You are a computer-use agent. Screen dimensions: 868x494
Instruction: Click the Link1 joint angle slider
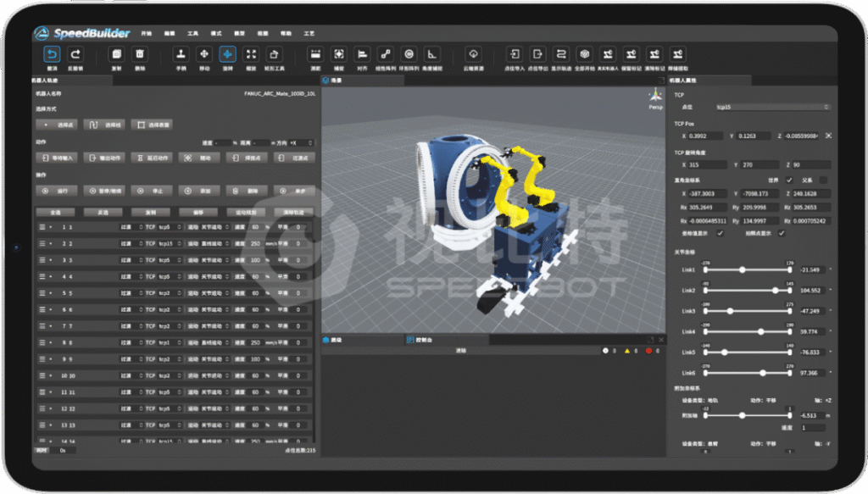[743, 269]
